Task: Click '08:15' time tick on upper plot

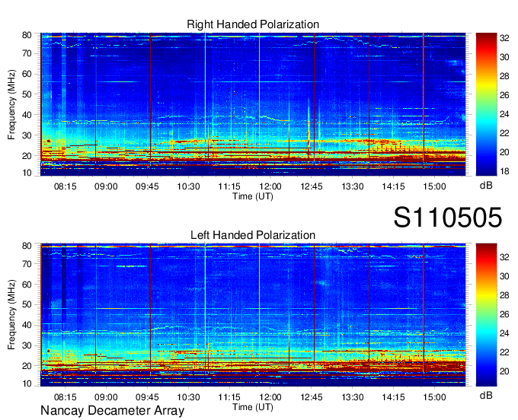Action: tap(65, 186)
